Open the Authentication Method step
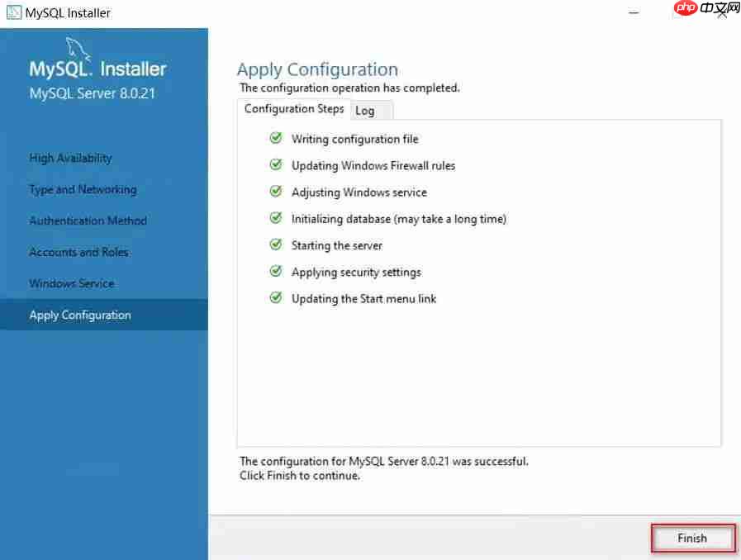This screenshot has width=741, height=560. [x=88, y=221]
